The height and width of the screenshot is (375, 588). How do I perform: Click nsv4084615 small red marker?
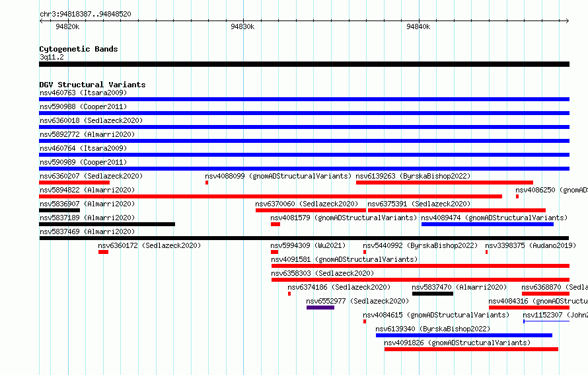click(x=365, y=321)
